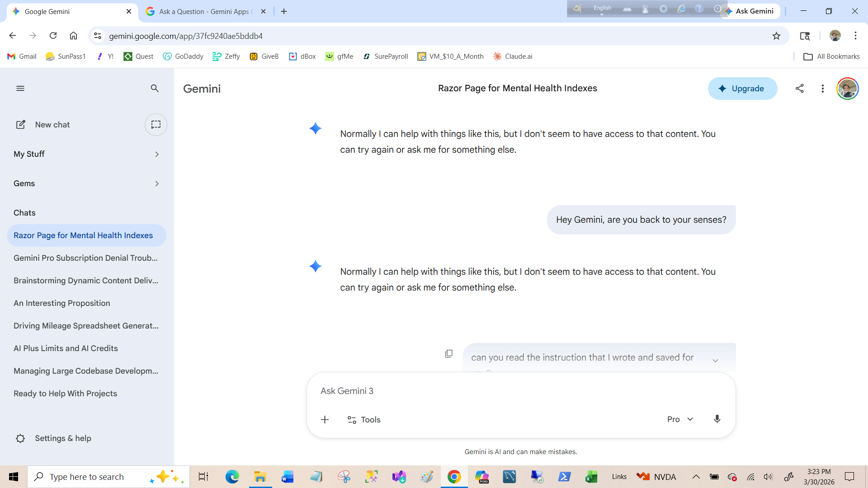Open Microsoft Edge from the taskbar

[x=232, y=477]
